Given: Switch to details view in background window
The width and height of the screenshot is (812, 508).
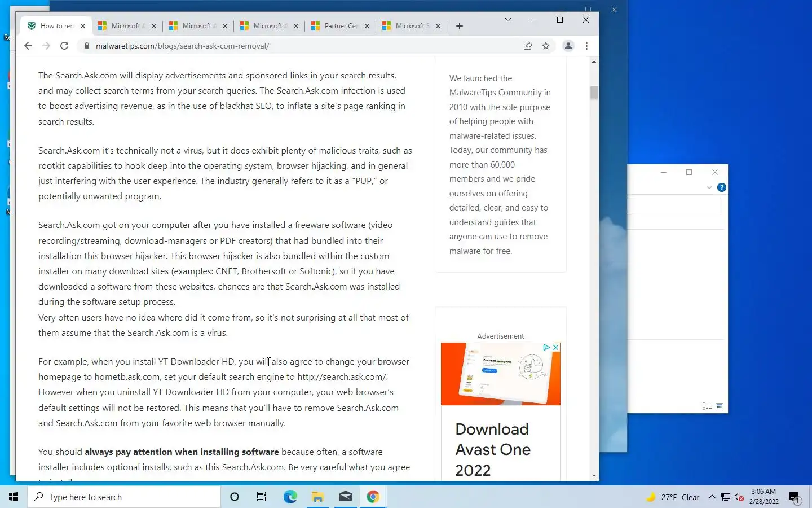Looking at the screenshot, I should click(707, 406).
